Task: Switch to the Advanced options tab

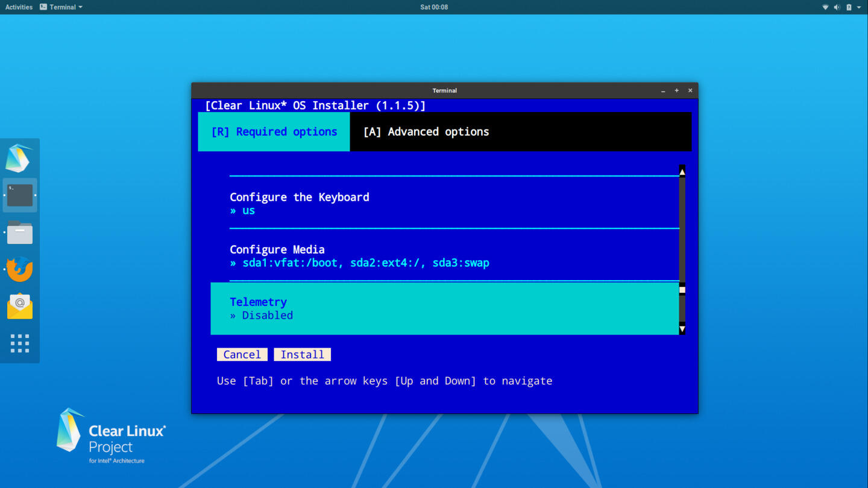Action: 426,131
